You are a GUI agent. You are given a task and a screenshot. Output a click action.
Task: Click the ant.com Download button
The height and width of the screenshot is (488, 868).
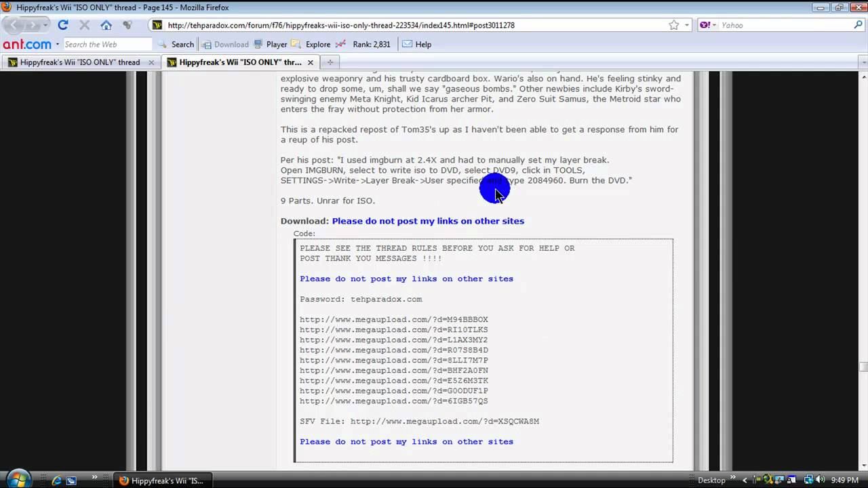click(x=226, y=44)
